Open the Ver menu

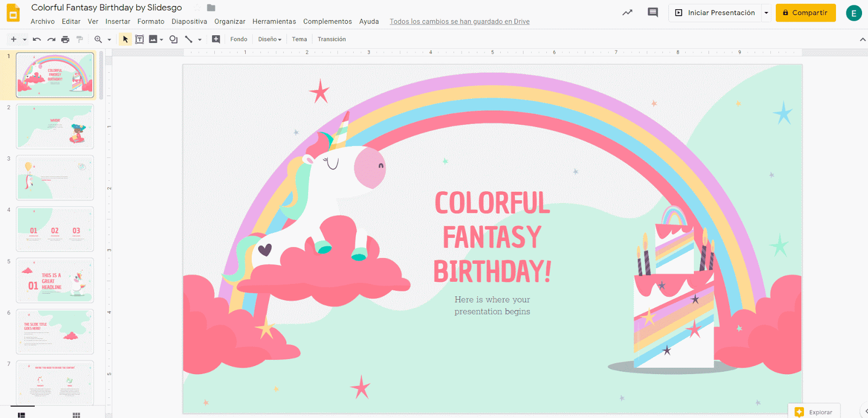(93, 22)
